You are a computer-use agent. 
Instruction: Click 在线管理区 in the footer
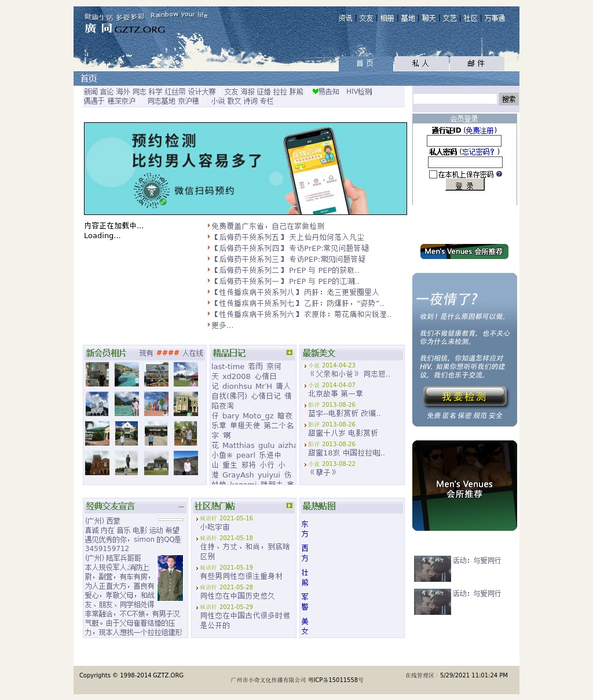click(x=420, y=676)
